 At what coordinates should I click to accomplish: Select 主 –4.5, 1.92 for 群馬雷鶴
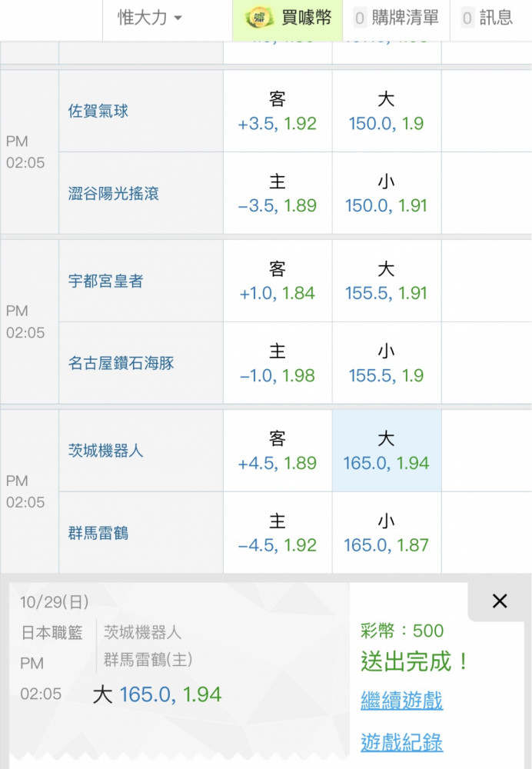(x=278, y=533)
